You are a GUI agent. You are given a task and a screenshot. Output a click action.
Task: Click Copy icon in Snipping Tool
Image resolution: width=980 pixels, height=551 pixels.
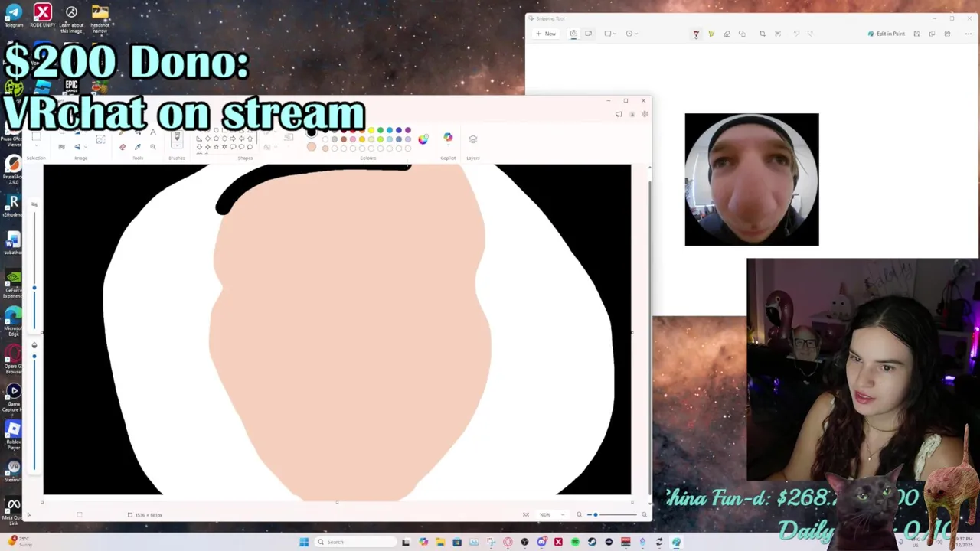coord(932,34)
